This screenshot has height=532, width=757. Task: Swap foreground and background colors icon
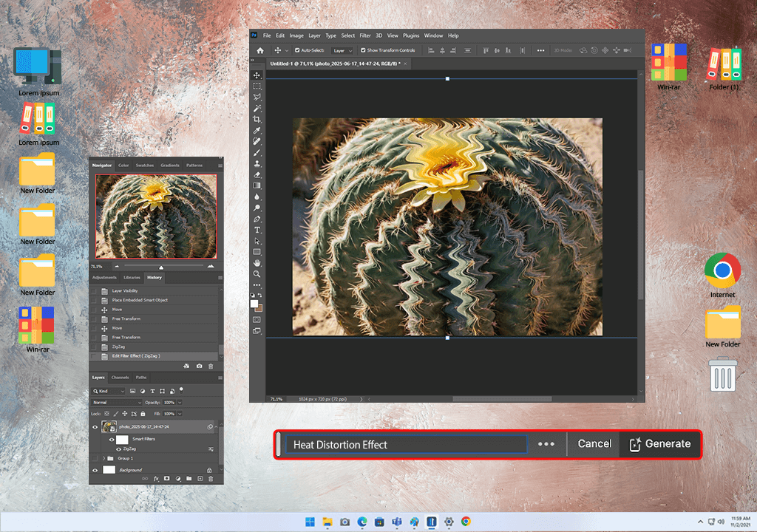tap(260, 295)
